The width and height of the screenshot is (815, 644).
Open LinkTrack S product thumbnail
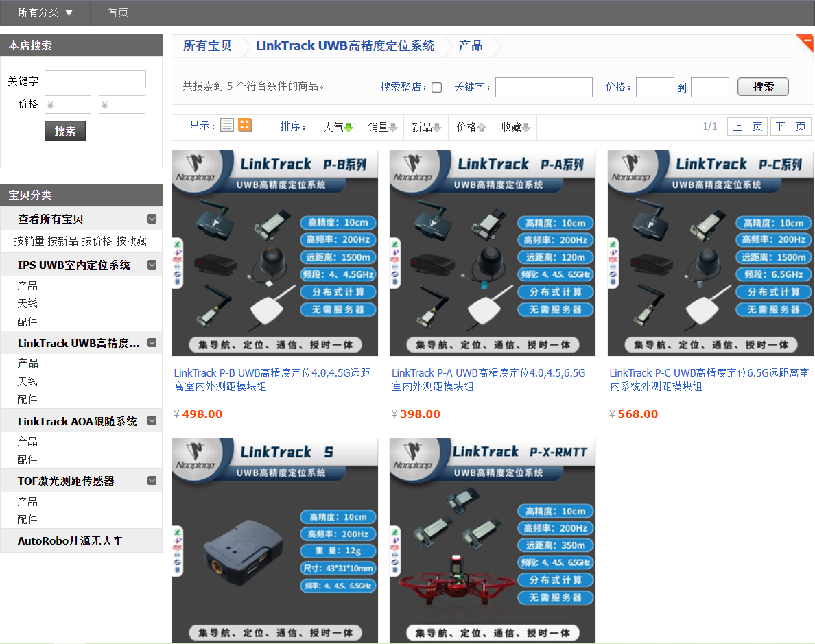tap(275, 540)
